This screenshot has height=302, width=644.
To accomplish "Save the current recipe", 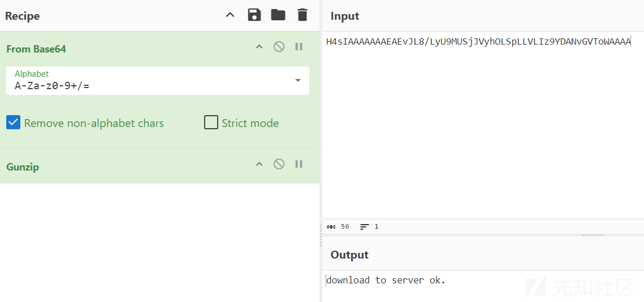I will tap(254, 15).
